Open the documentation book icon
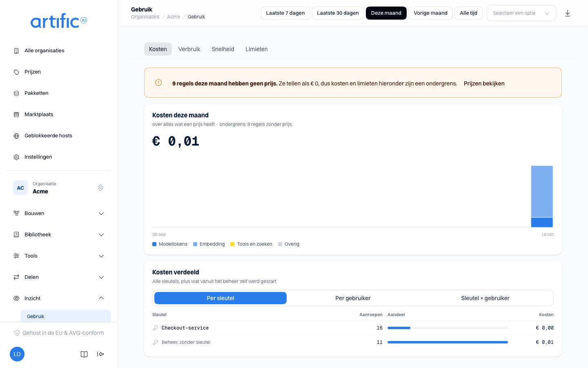The image size is (588, 368). point(84,354)
